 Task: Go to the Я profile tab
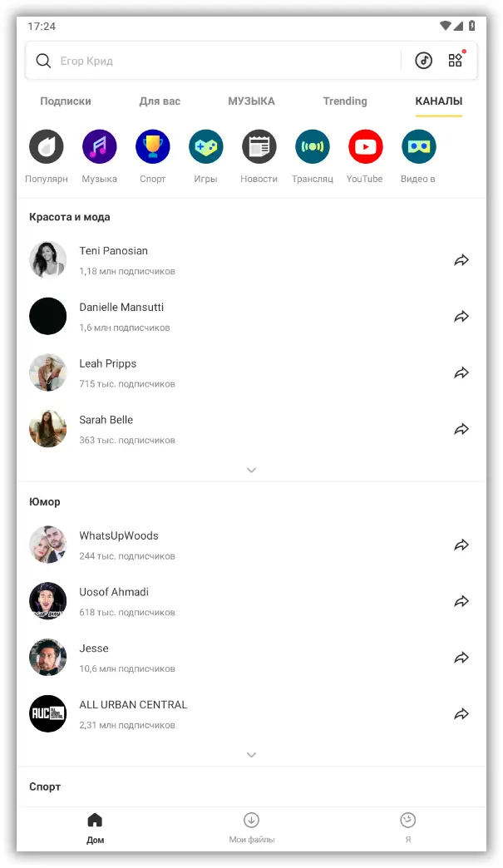pos(407,826)
